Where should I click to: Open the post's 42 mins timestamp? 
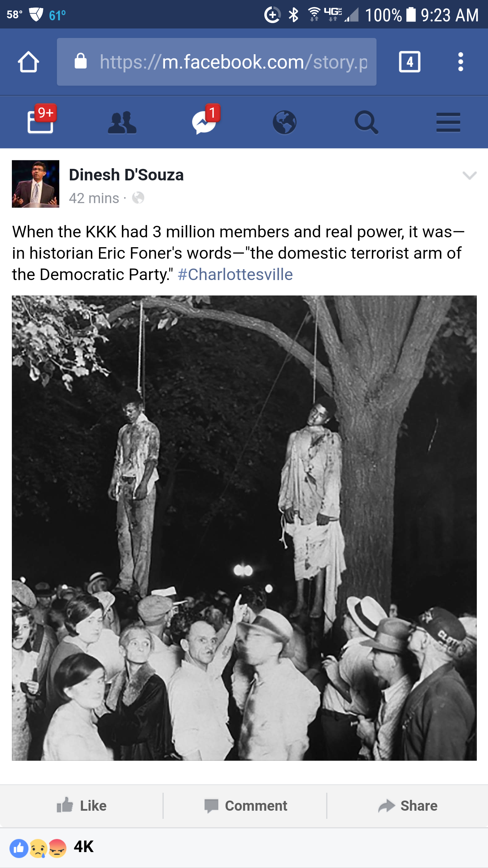(x=94, y=198)
